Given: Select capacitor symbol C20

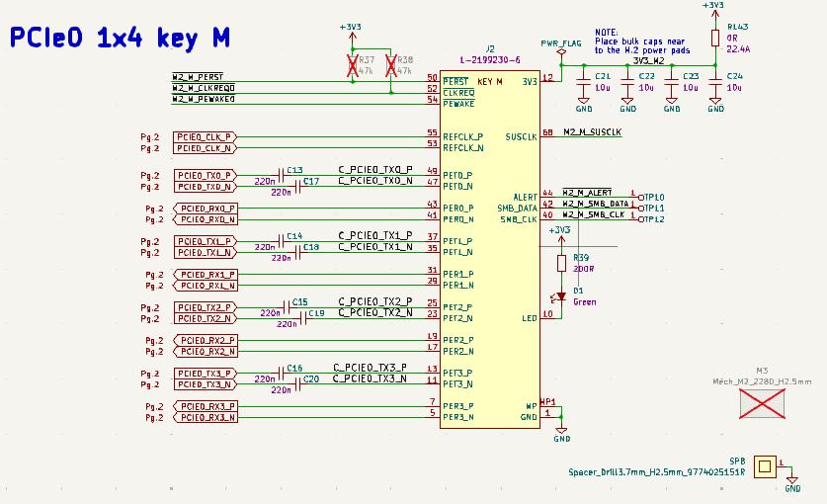Looking at the screenshot, I should click(298, 384).
